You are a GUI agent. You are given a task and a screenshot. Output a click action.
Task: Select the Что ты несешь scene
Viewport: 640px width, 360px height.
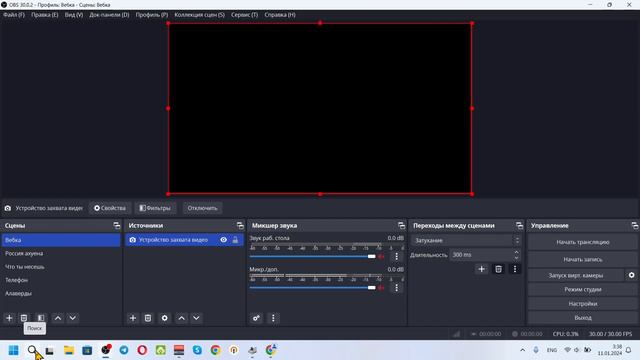coord(61,267)
